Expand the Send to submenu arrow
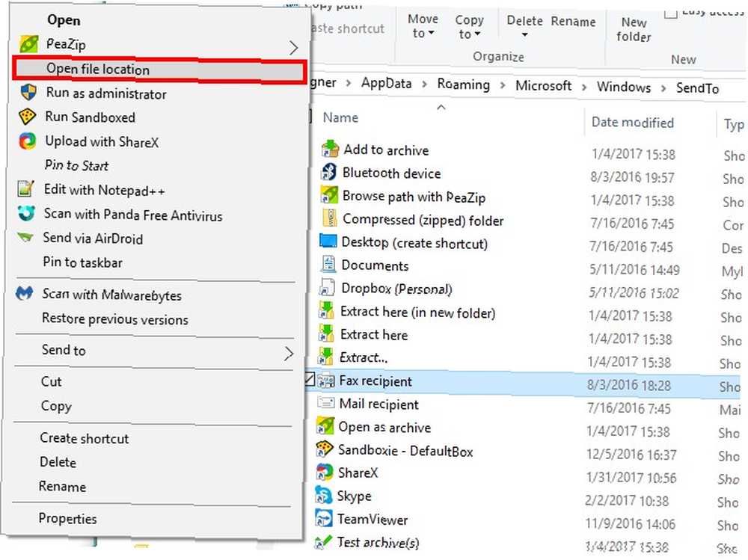748x560 pixels. click(x=289, y=353)
